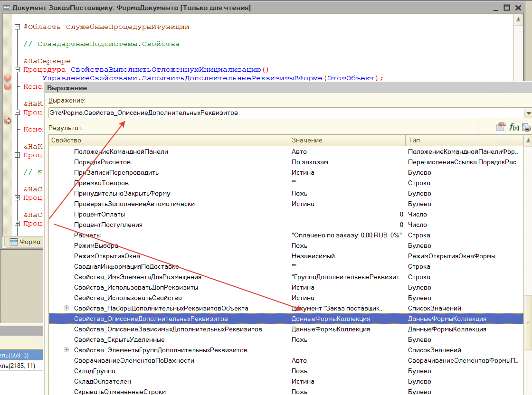This screenshot has width=532, height=395.
Task: Sort by the Тип column header
Action: point(465,141)
